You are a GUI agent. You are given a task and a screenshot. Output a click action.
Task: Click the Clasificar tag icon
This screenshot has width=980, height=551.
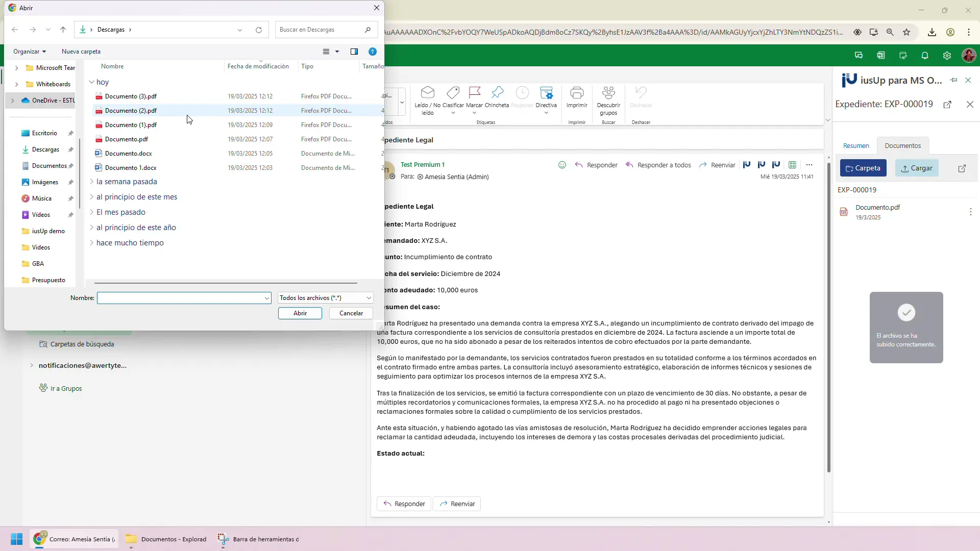click(x=453, y=93)
